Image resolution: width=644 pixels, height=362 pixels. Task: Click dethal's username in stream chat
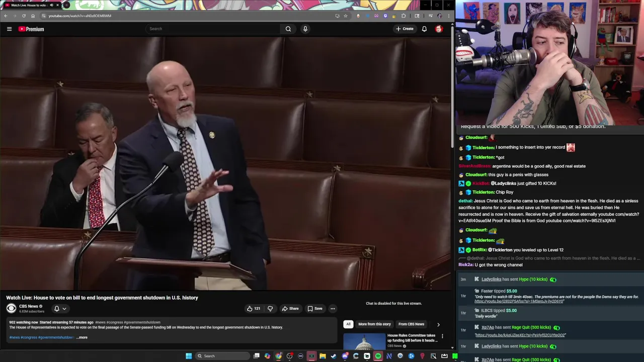click(x=465, y=201)
